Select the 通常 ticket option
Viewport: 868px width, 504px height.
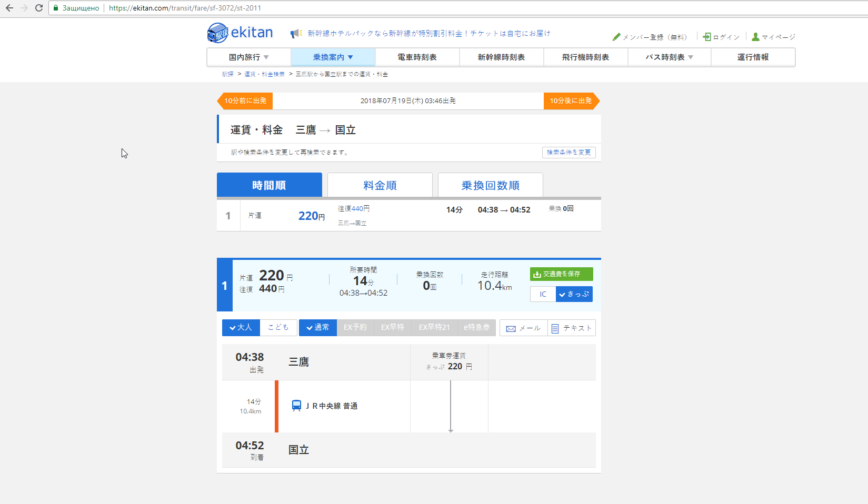(318, 328)
